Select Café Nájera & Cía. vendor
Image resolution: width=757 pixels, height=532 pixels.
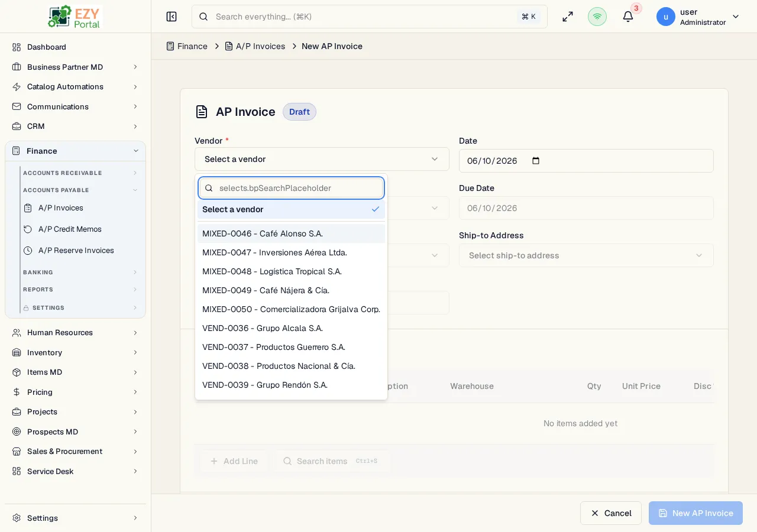pos(291,290)
